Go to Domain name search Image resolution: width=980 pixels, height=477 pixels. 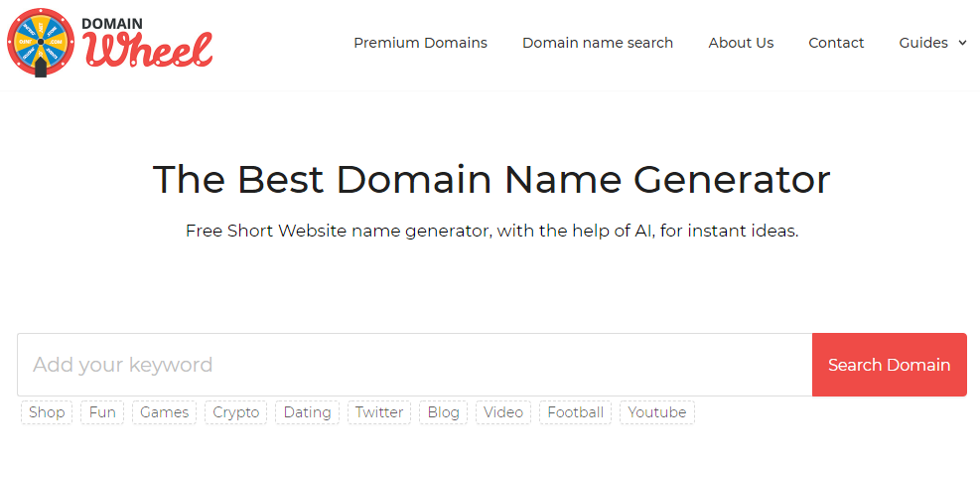[598, 43]
